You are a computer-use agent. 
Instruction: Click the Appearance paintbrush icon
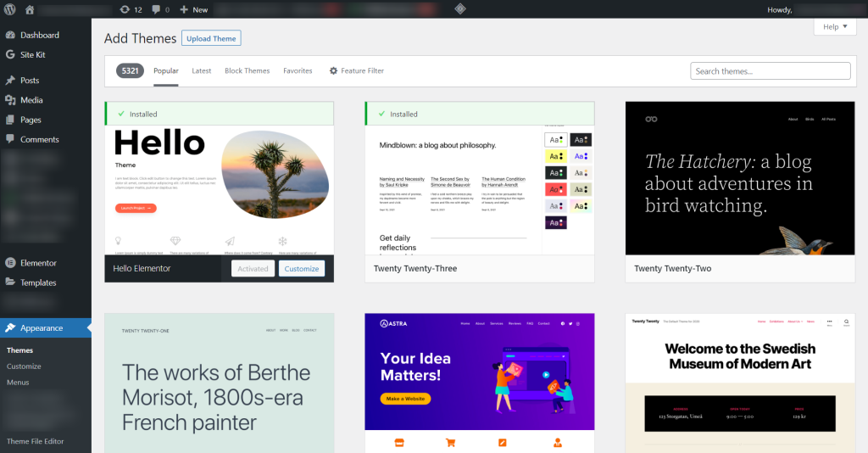pos(10,327)
